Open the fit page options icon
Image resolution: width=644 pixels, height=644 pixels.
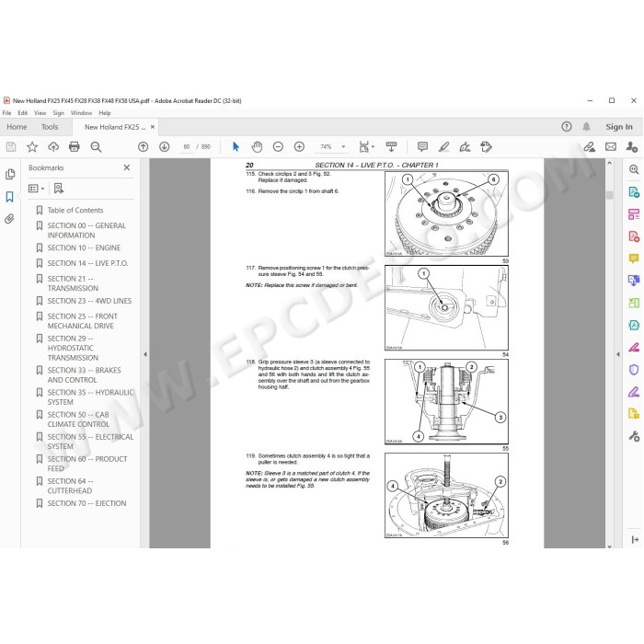366,146
